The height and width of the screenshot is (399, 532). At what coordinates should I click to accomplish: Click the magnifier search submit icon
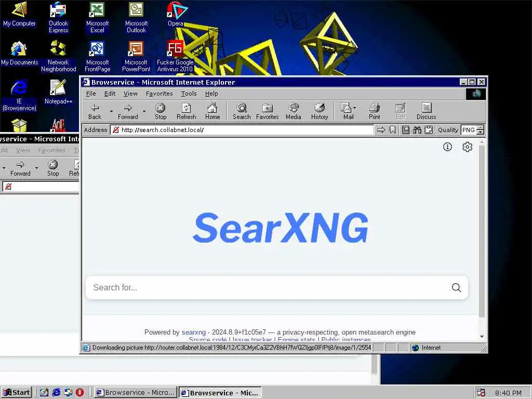pos(456,288)
